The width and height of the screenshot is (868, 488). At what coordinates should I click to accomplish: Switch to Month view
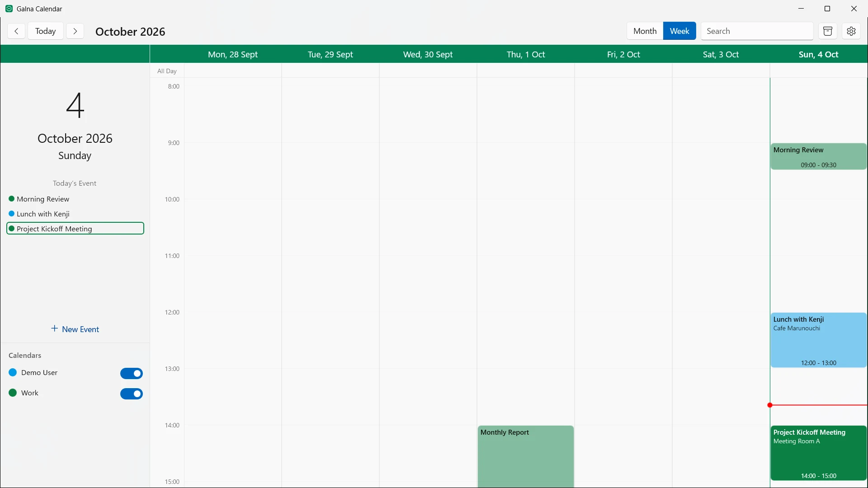click(645, 31)
